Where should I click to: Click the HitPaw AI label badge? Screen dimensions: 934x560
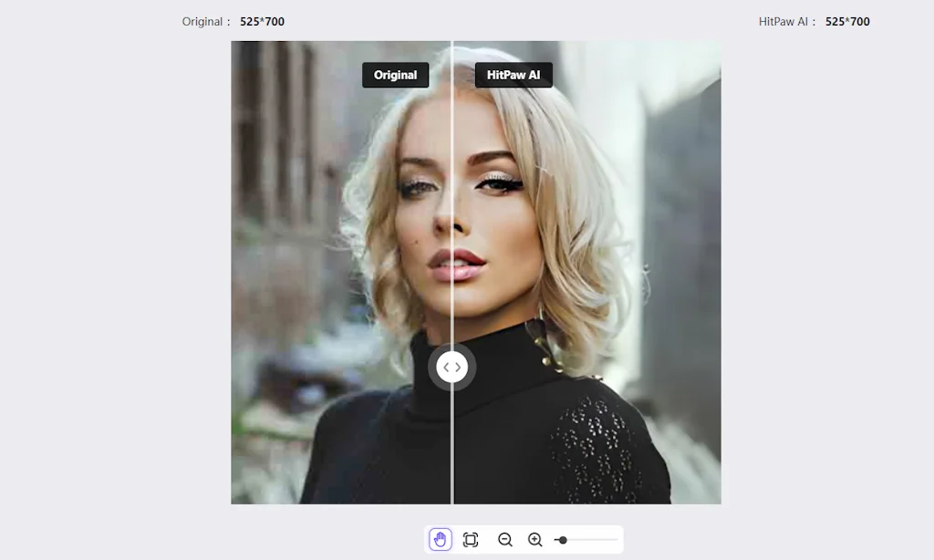click(514, 75)
